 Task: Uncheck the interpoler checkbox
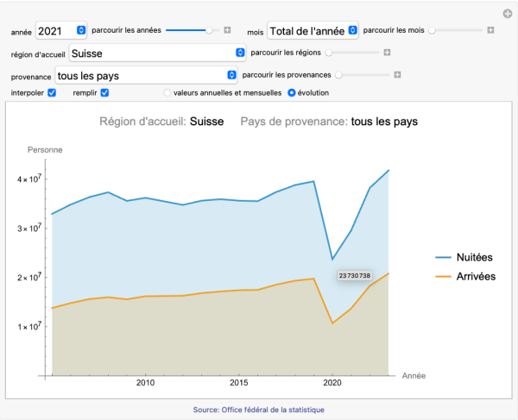52,92
